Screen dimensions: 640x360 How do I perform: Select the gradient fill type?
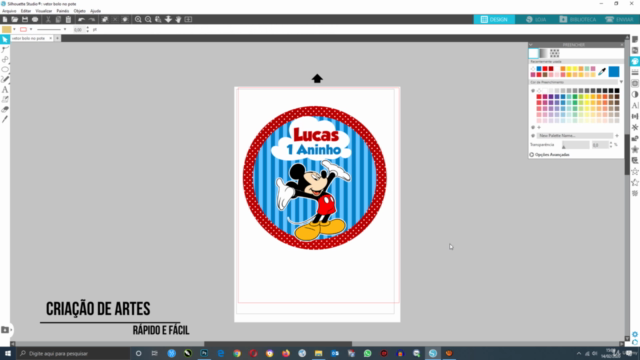point(544,53)
